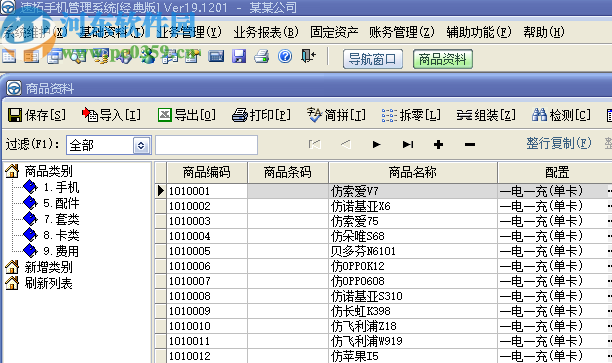Click product name 仿诺基亚S310

(x=366, y=296)
